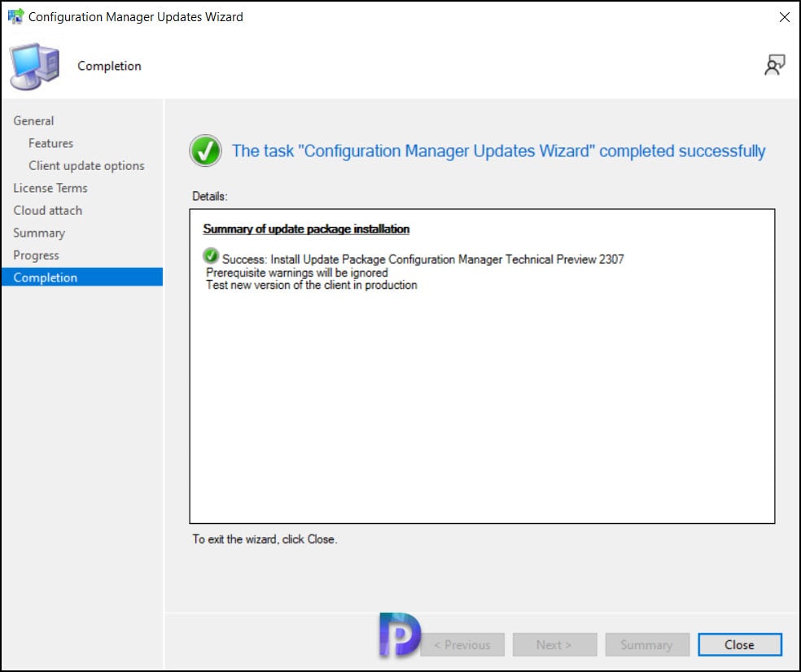The image size is (801, 672).
Task: Select Cloud attach step in sidebar
Action: point(47,211)
